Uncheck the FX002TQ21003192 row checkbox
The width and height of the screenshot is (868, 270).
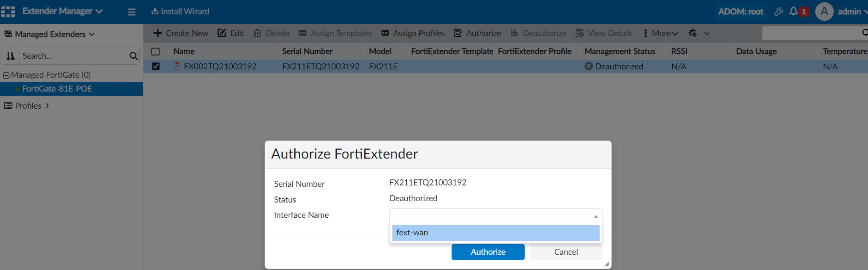coord(156,67)
